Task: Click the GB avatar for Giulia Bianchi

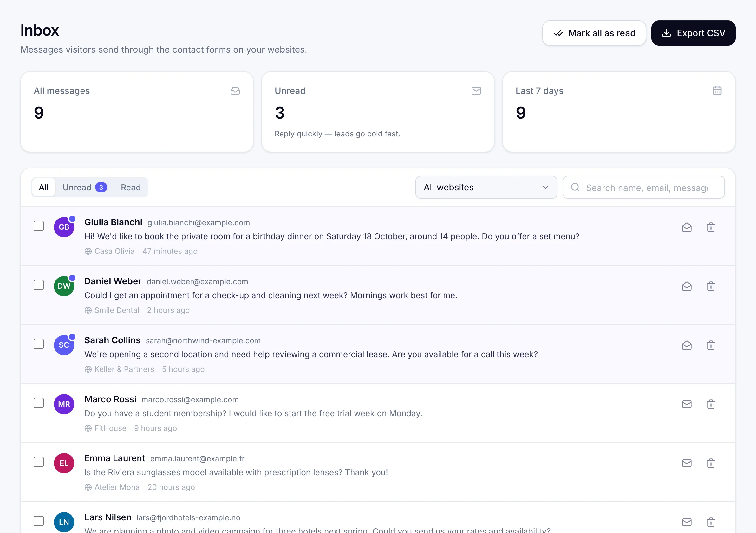Action: [64, 227]
